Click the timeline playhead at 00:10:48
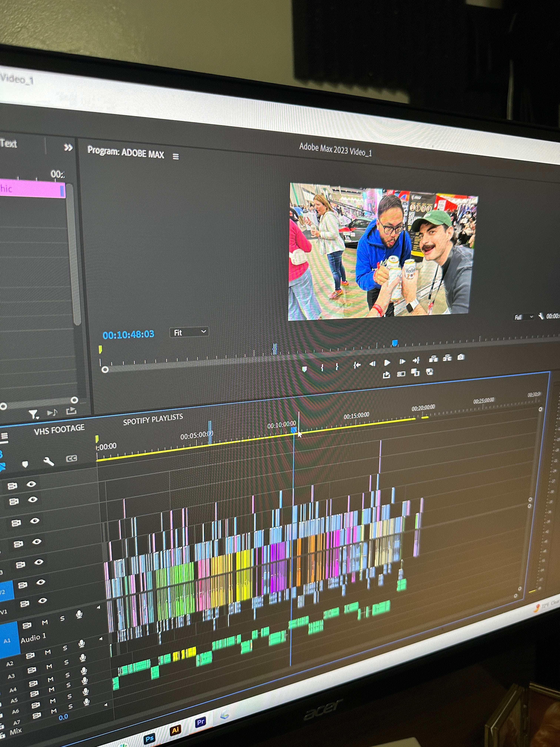560x747 pixels. coord(294,430)
